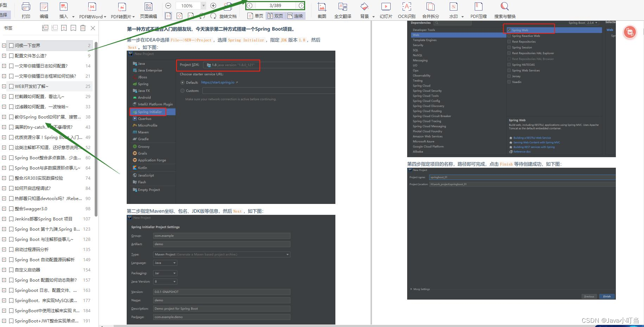Toggle continuous (连续) scrolling
644x327 pixels.
(295, 16)
